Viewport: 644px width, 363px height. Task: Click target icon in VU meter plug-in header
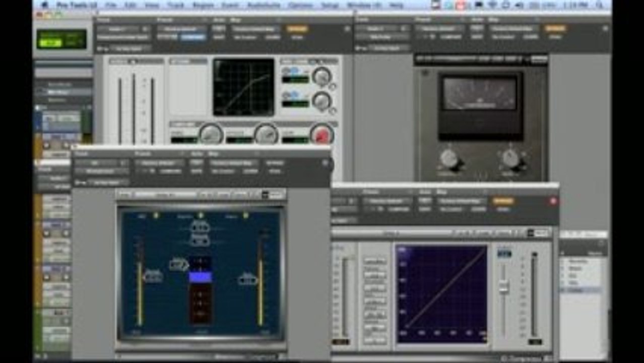pos(605,29)
